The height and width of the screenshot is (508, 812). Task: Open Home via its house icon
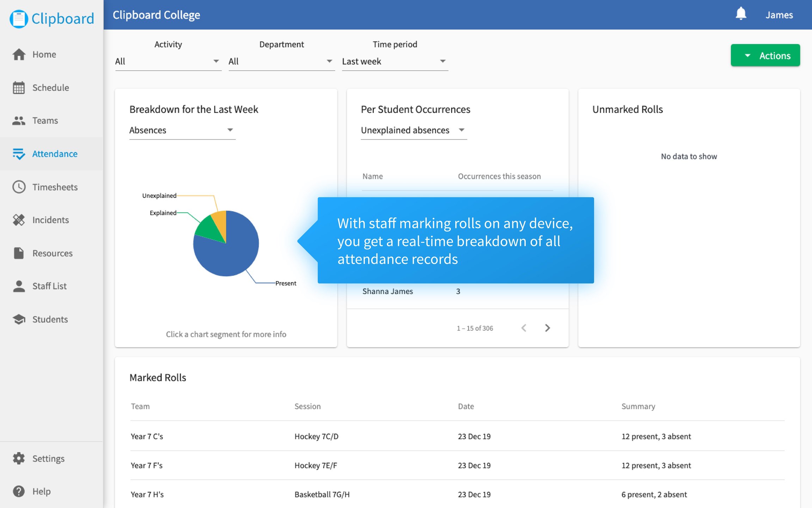[x=19, y=54]
